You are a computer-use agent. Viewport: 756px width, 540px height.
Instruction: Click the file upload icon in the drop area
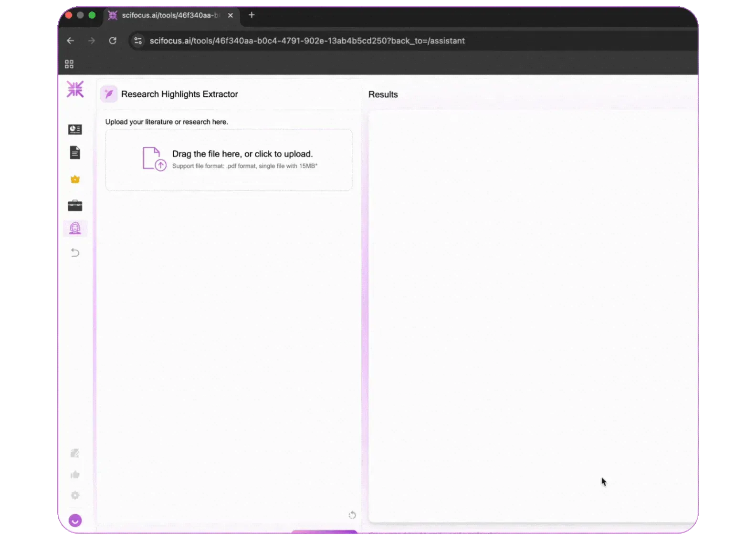(x=154, y=159)
